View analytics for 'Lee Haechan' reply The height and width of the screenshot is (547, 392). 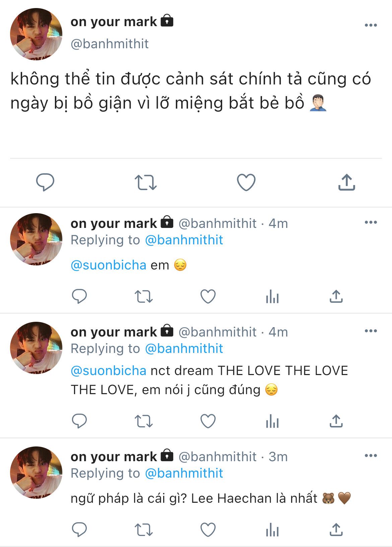click(x=272, y=530)
